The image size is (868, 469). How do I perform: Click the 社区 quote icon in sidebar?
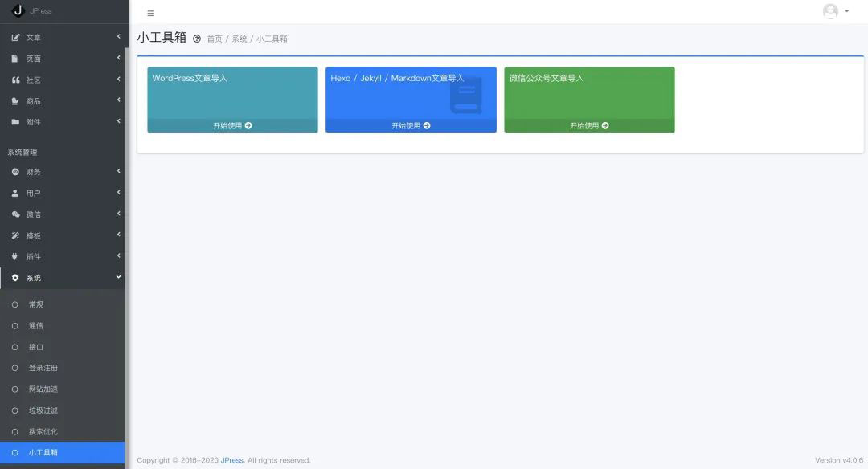tap(15, 80)
